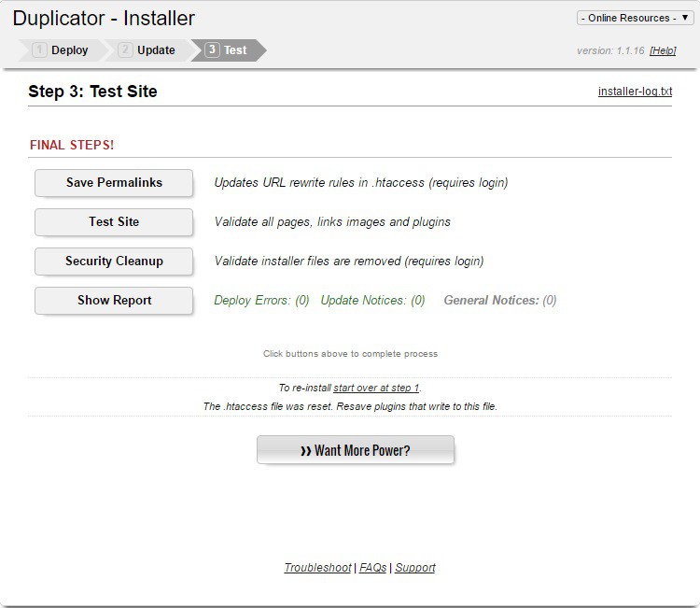Click the General Notices: (0) text
The image size is (700, 608).
(500, 300)
